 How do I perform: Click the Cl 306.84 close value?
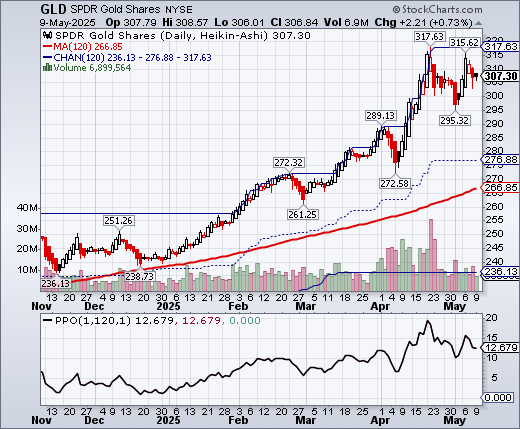(x=294, y=22)
